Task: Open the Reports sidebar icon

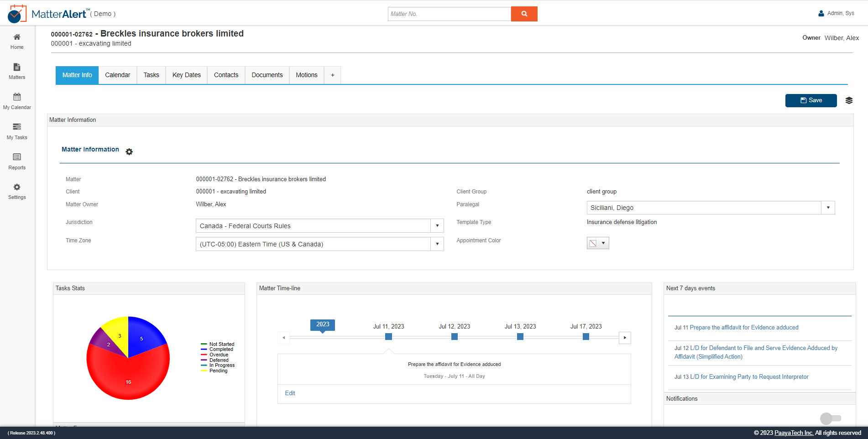Action: click(16, 162)
